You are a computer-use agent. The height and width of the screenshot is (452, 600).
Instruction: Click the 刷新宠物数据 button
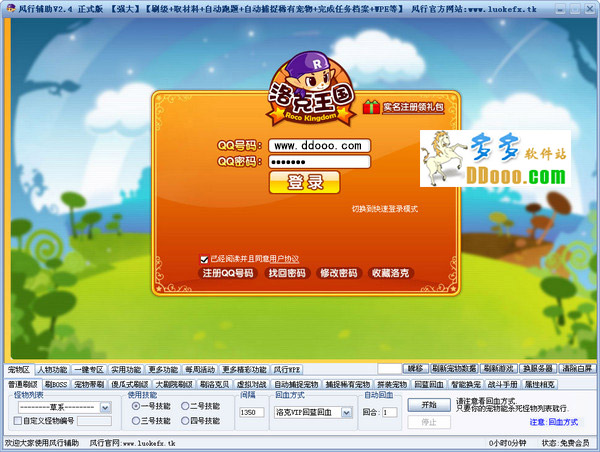click(454, 369)
